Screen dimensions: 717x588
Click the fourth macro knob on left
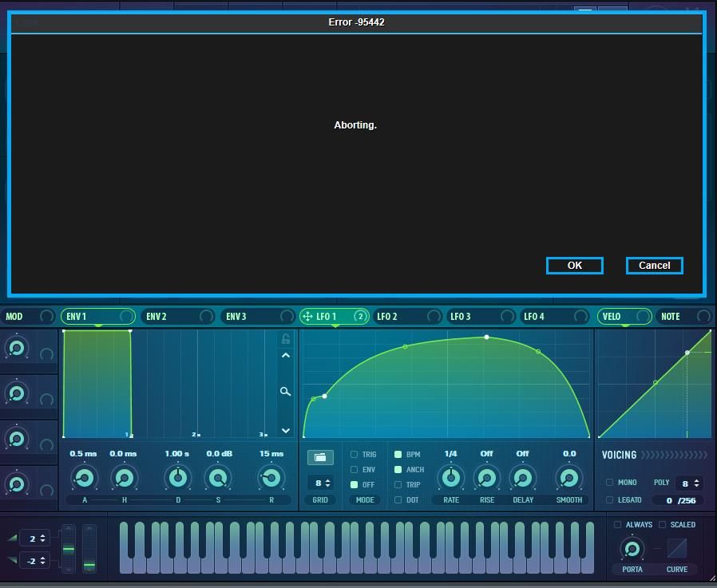(17, 483)
